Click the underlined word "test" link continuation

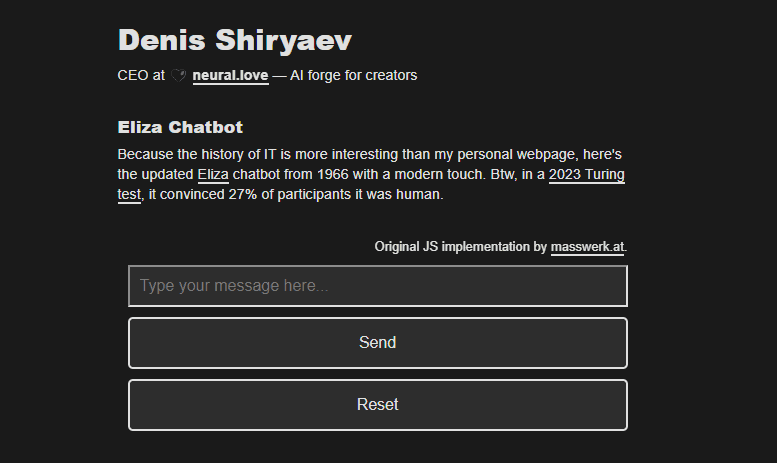point(129,194)
